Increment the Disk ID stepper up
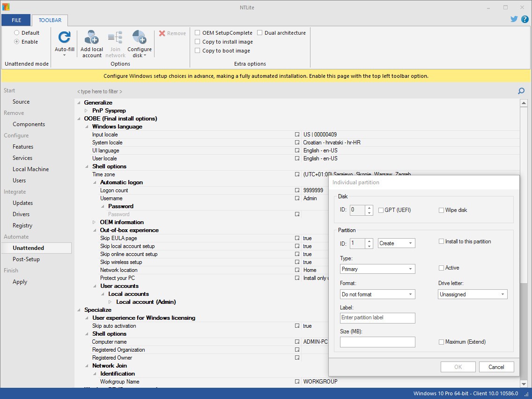The width and height of the screenshot is (532, 399). pyautogui.click(x=369, y=208)
